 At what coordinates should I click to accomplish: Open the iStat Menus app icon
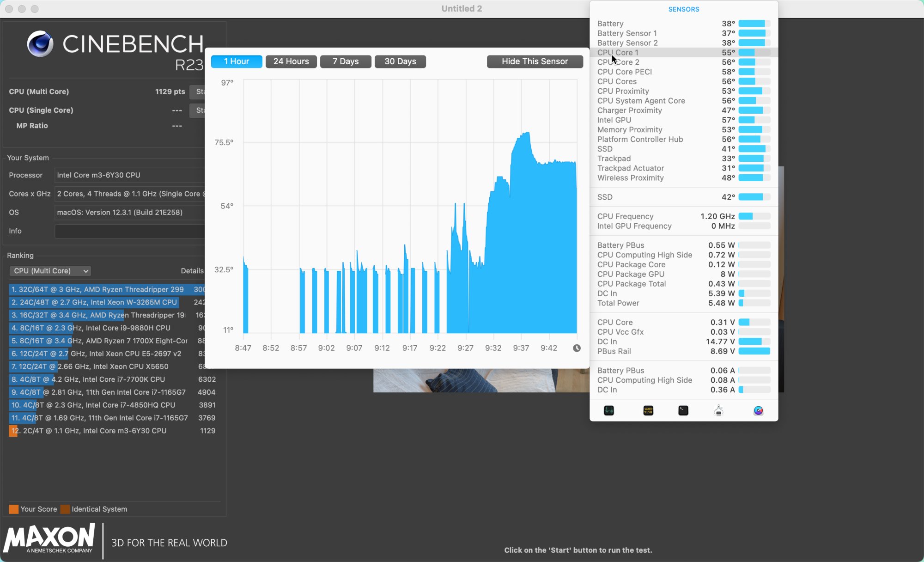[758, 410]
